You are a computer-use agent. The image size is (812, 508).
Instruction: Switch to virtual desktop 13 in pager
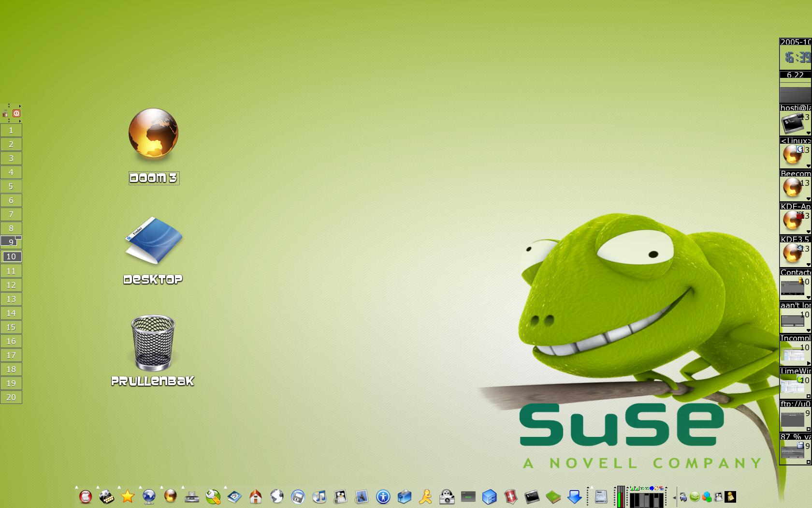11,299
